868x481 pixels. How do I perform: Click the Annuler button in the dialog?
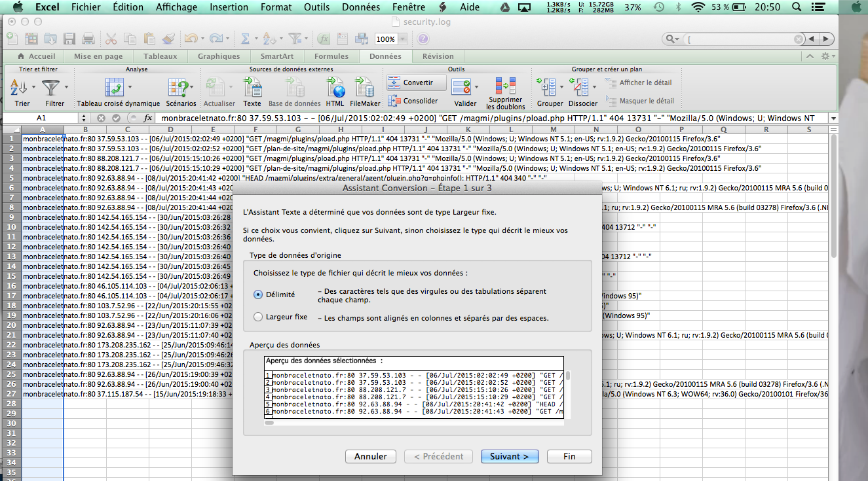pyautogui.click(x=371, y=456)
